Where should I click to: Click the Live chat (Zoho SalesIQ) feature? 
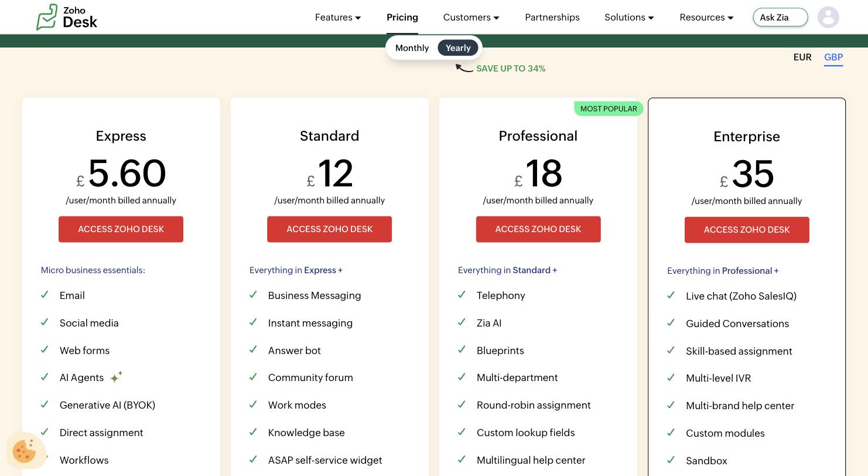[741, 296]
